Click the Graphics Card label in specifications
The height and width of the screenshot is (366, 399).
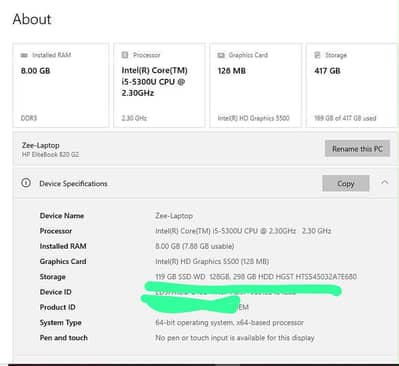point(63,261)
